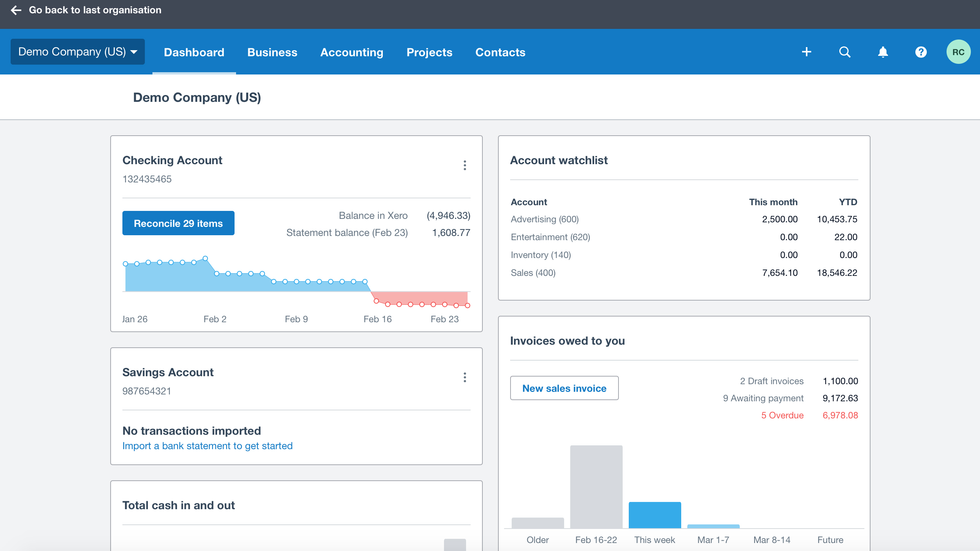980x551 pixels.
Task: Click the three-dot menu on Savings Account
Action: pyautogui.click(x=465, y=377)
